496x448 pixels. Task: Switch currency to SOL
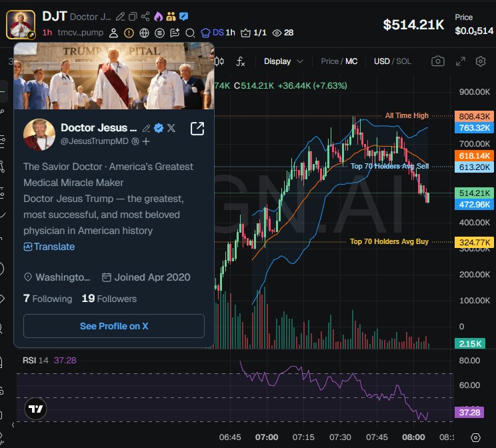[404, 61]
